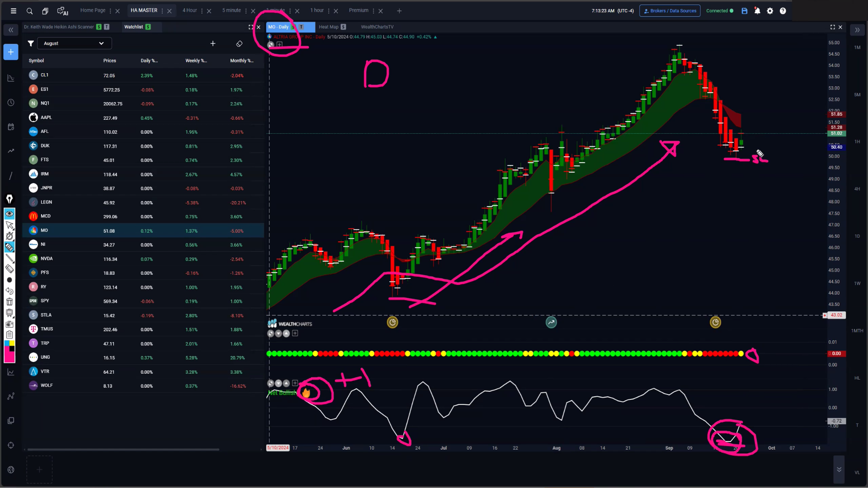This screenshot has width=868, height=488.
Task: Open the clock icon in left sidebar
Action: coord(11,103)
